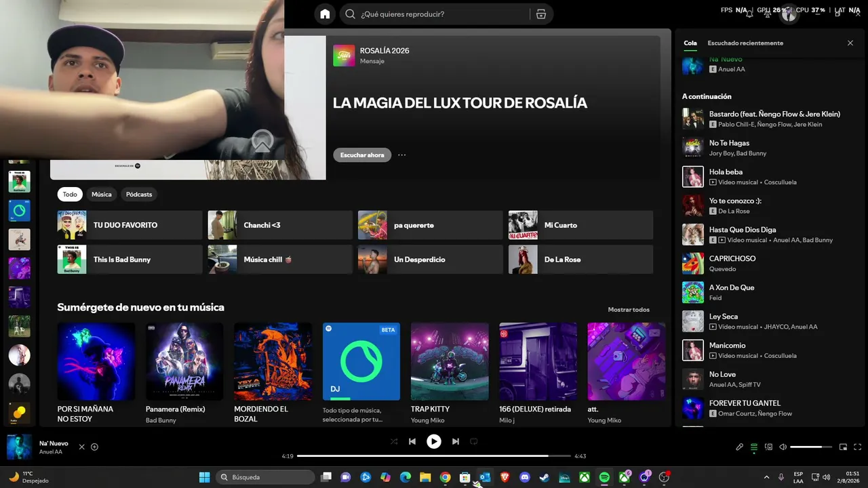The width and height of the screenshot is (868, 488).
Task: Open Spotify from the taskbar
Action: tap(604, 477)
